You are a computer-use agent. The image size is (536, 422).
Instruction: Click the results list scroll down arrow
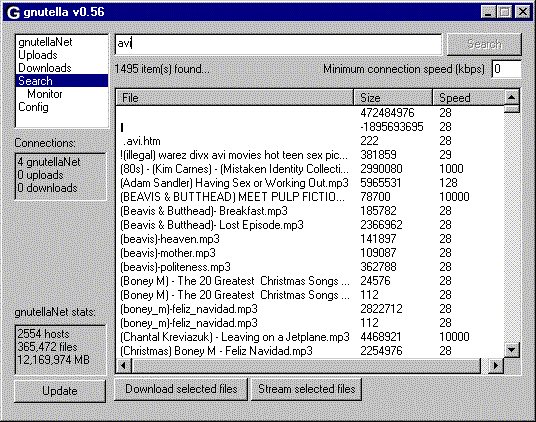point(512,350)
